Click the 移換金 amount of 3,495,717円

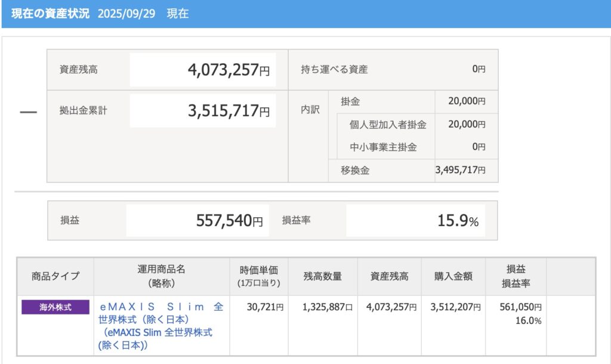tap(460, 171)
